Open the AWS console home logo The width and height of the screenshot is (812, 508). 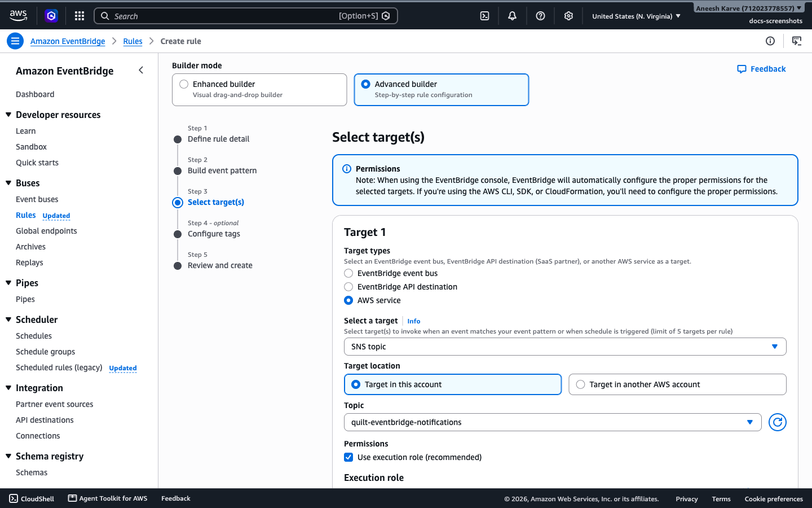[x=18, y=16]
